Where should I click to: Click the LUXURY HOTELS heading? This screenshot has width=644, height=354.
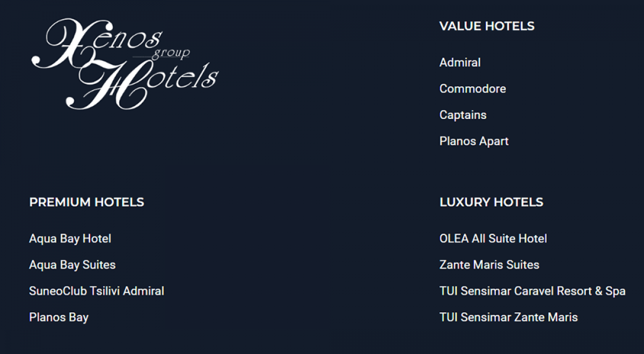coord(491,202)
